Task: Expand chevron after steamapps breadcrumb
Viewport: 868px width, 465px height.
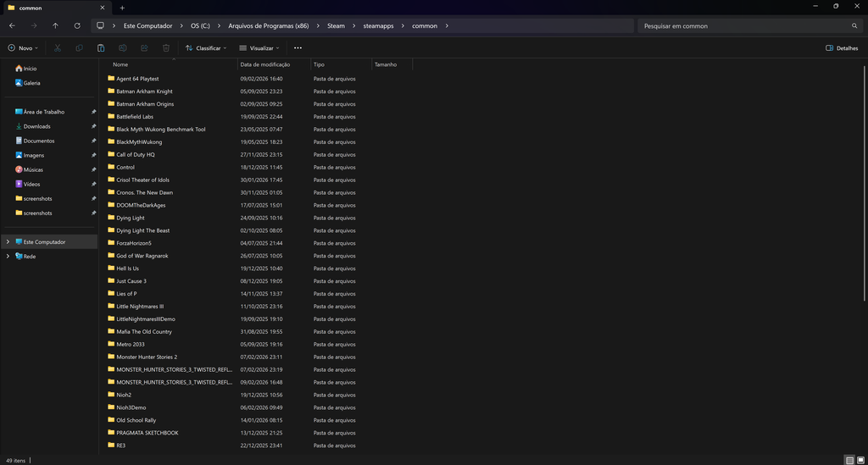Action: click(x=403, y=26)
